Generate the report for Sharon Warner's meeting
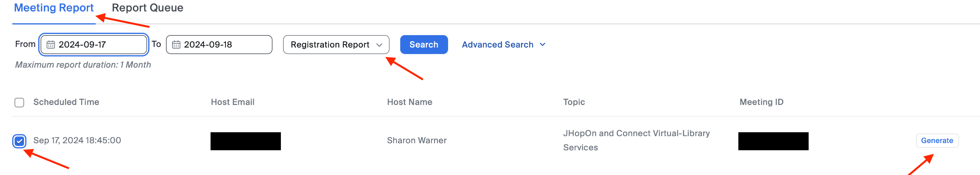Screen dimensions: 980x175 pyautogui.click(x=937, y=140)
